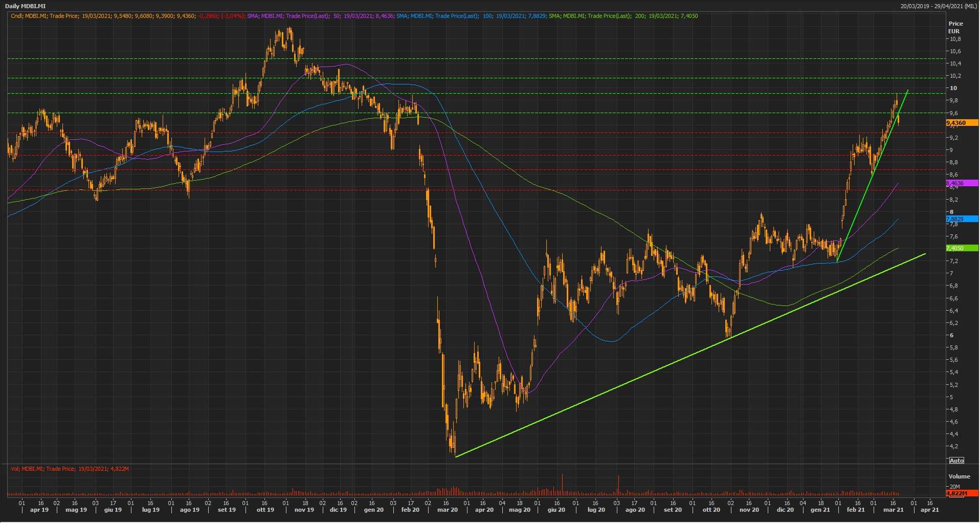Click the Daily MDBI.MI chart title
980x523 pixels.
click(25, 6)
